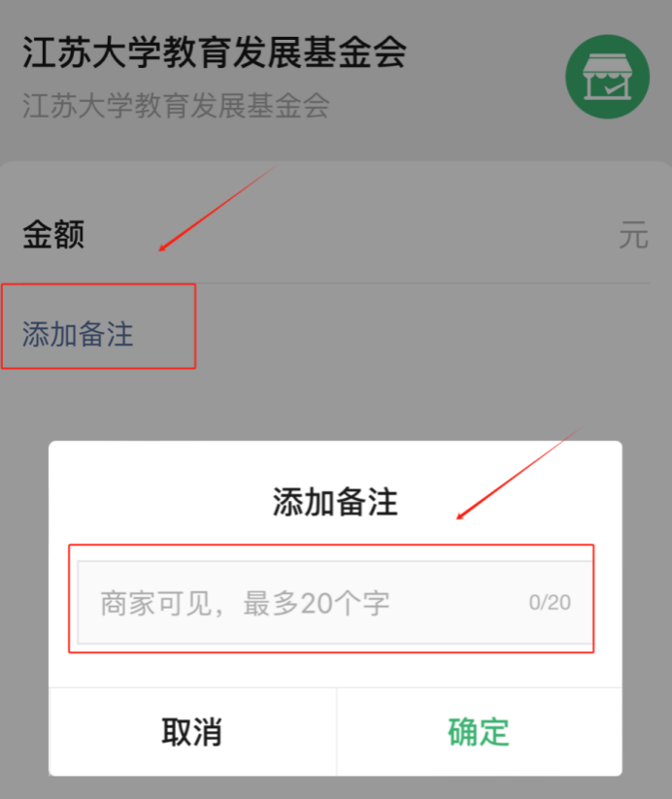
Task: Tap the 金额 label
Action: tap(53, 235)
